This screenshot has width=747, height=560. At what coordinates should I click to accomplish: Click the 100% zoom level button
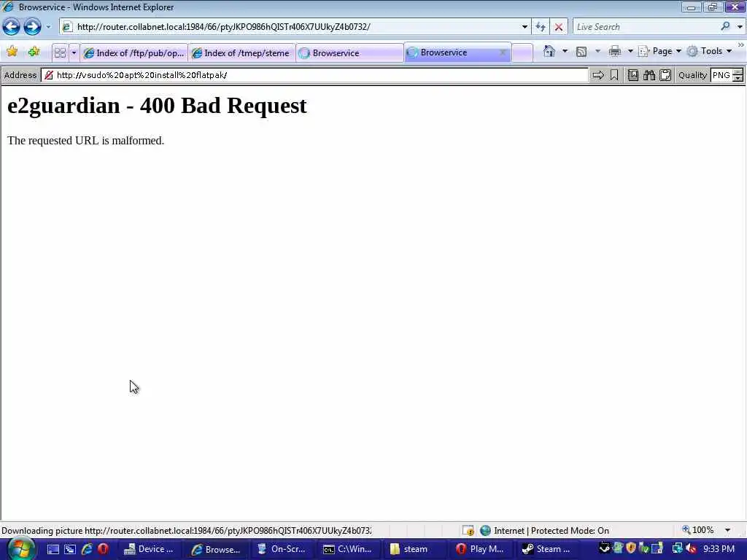(698, 530)
